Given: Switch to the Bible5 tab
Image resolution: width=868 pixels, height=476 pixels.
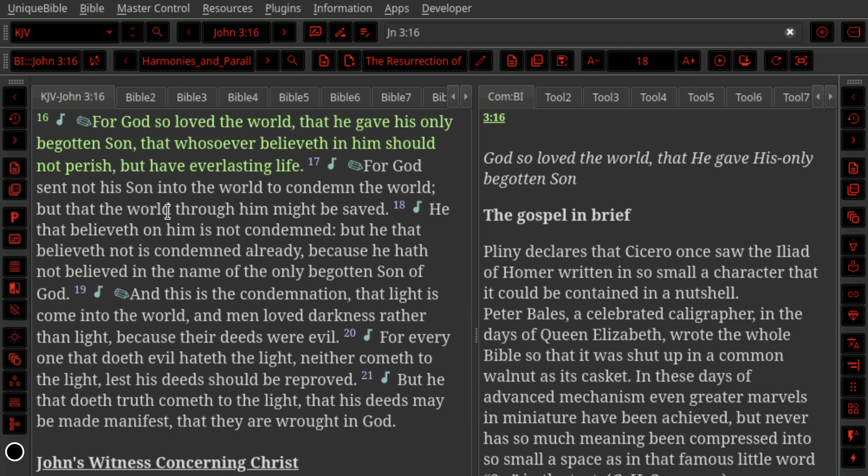Looking at the screenshot, I should (294, 97).
